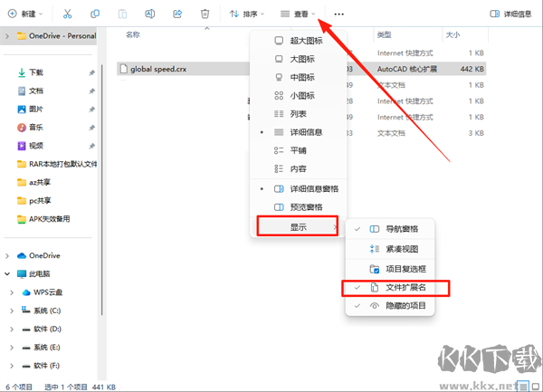543x392 pixels.
Task: Select 中图标 medium icons view
Action: coord(298,77)
